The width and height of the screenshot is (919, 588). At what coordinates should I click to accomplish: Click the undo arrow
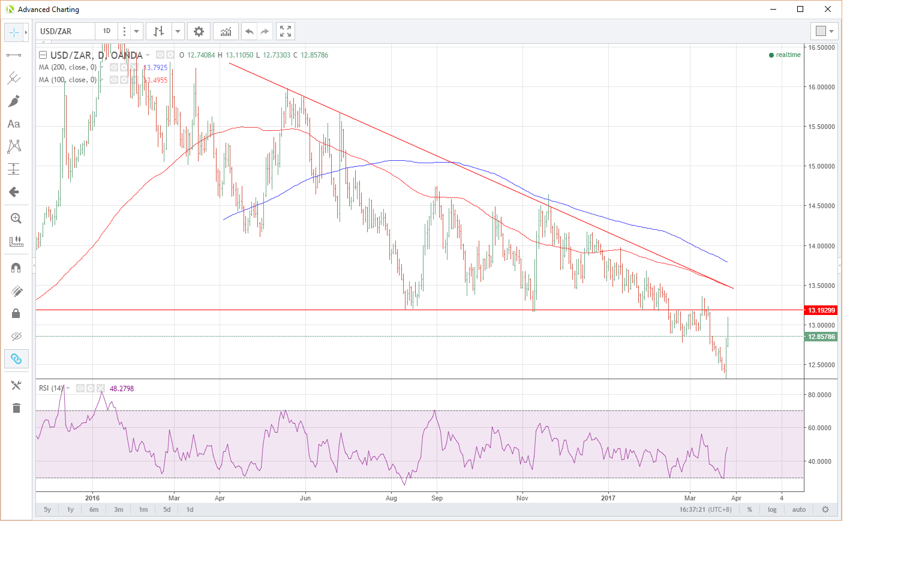[250, 31]
